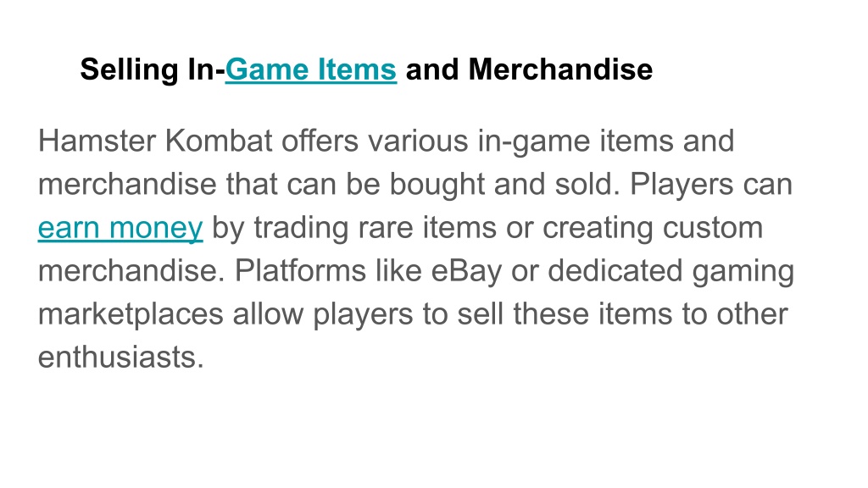Click the word Merchandise in the title
The width and height of the screenshot is (868, 488).
coord(560,69)
